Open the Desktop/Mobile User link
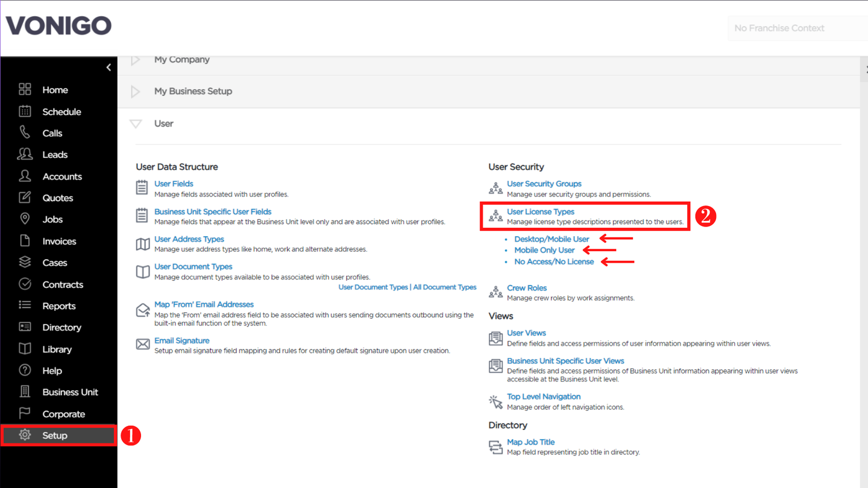The width and height of the screenshot is (868, 488). [x=552, y=239]
